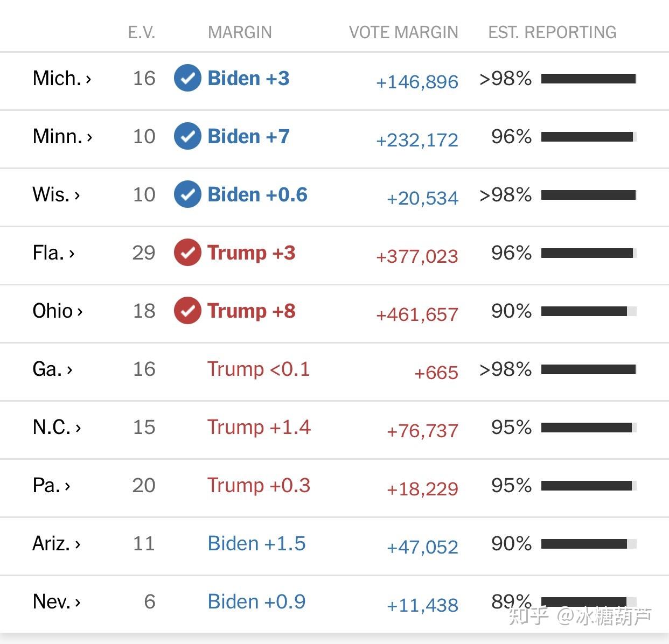Click the E.V. column header
The height and width of the screenshot is (644, 669).
click(142, 32)
